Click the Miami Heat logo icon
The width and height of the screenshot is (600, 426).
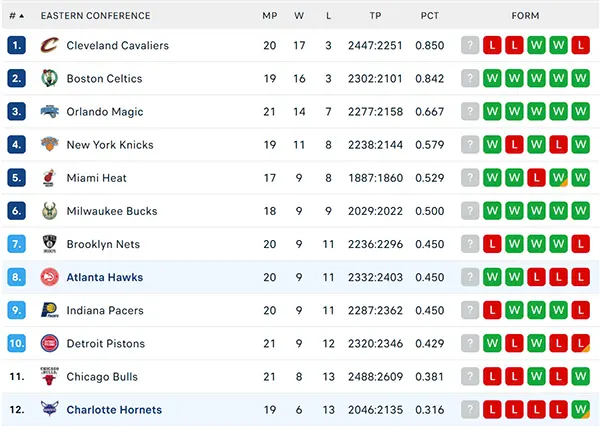(x=49, y=178)
